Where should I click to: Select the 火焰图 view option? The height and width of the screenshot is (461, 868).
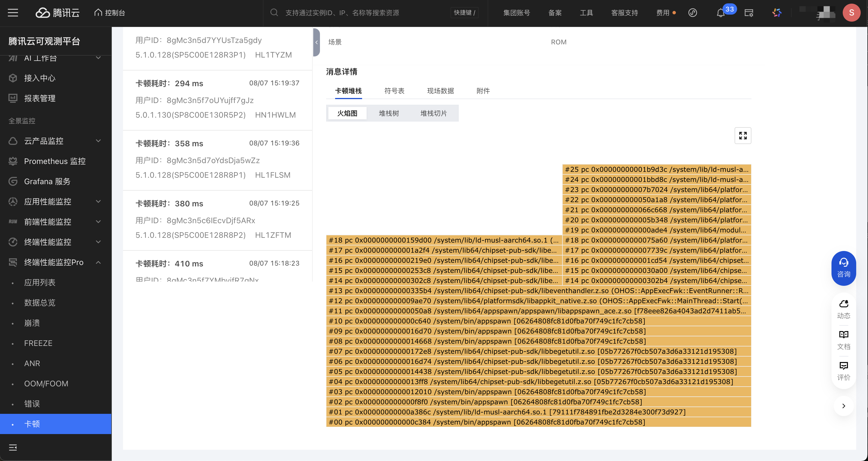(x=347, y=113)
